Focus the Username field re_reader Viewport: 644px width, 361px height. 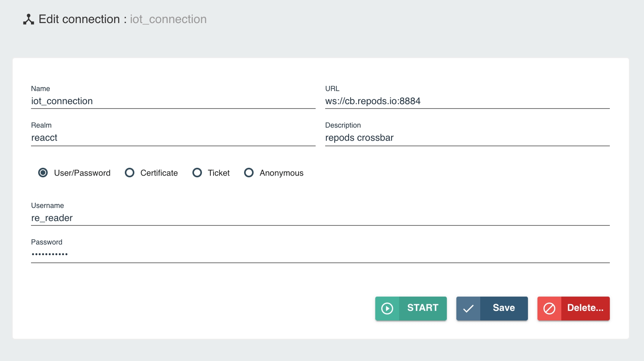tap(320, 218)
